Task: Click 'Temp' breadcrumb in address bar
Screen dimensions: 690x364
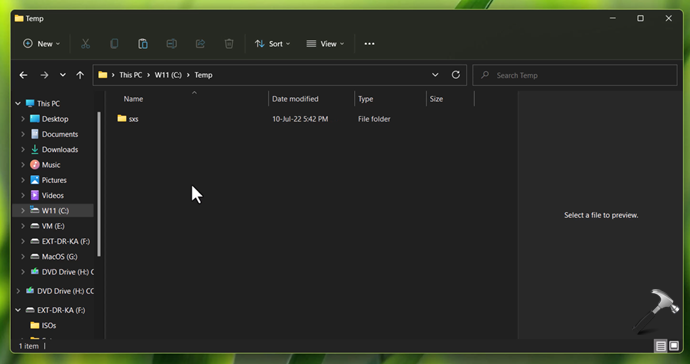Action: 203,75
